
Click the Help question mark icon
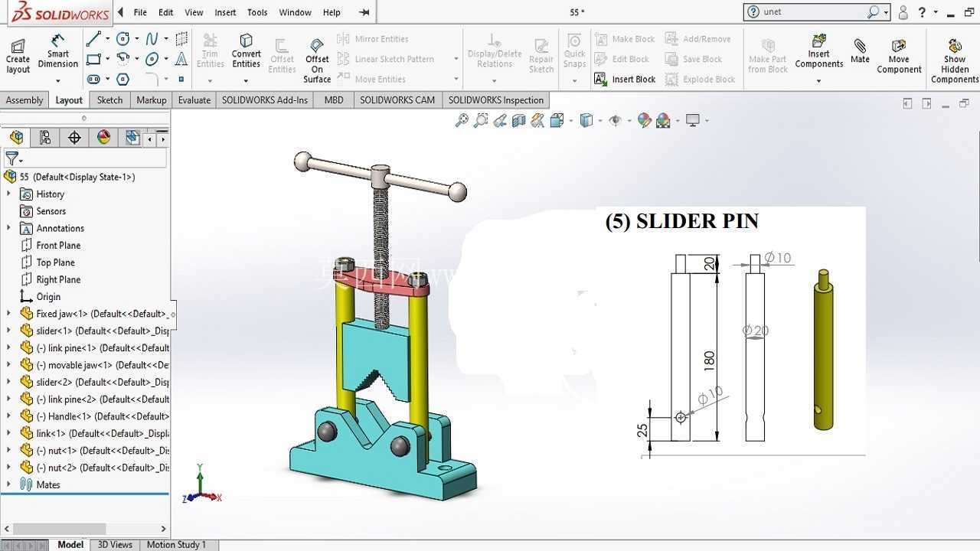point(922,11)
